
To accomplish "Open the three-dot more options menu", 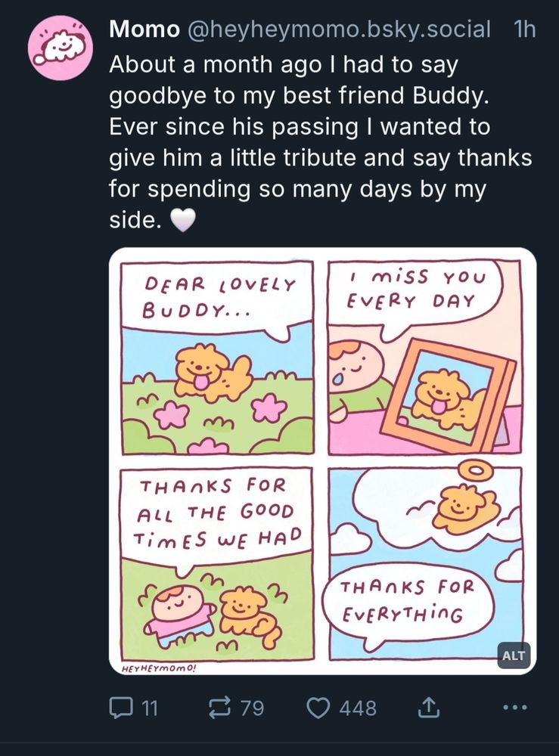I will pos(514,708).
